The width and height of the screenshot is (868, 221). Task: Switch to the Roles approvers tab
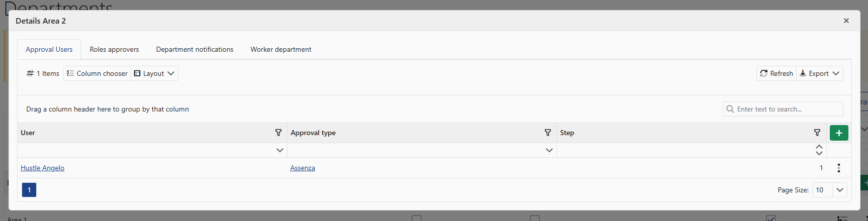[114, 49]
